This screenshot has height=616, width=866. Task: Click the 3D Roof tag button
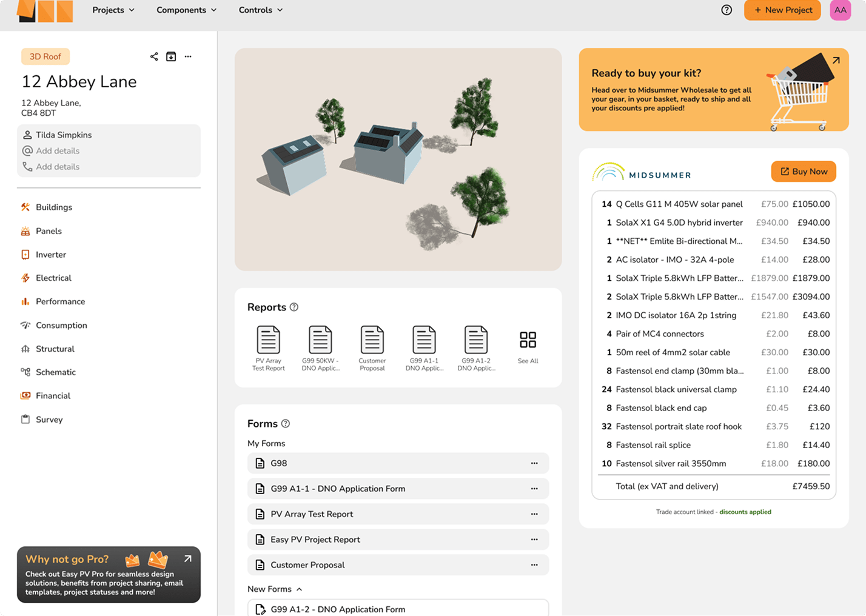(x=45, y=56)
